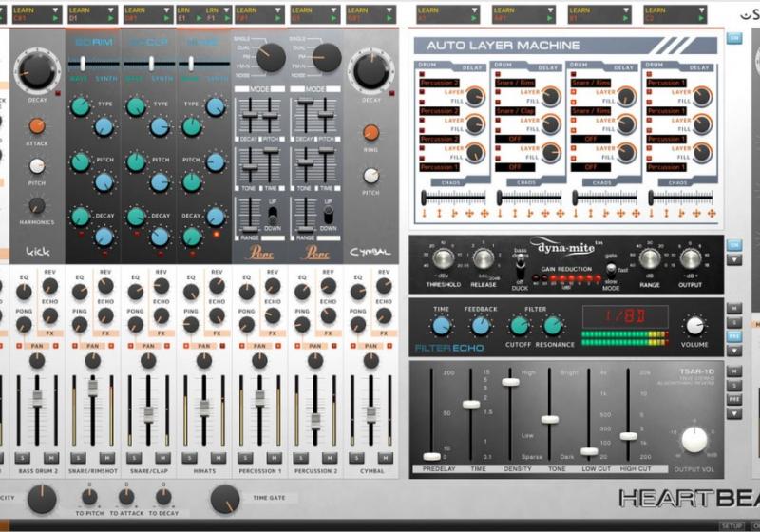The width and height of the screenshot is (760, 532).
Task: Click the TSAR-1D Output Vol knob
Action: pyautogui.click(x=694, y=439)
